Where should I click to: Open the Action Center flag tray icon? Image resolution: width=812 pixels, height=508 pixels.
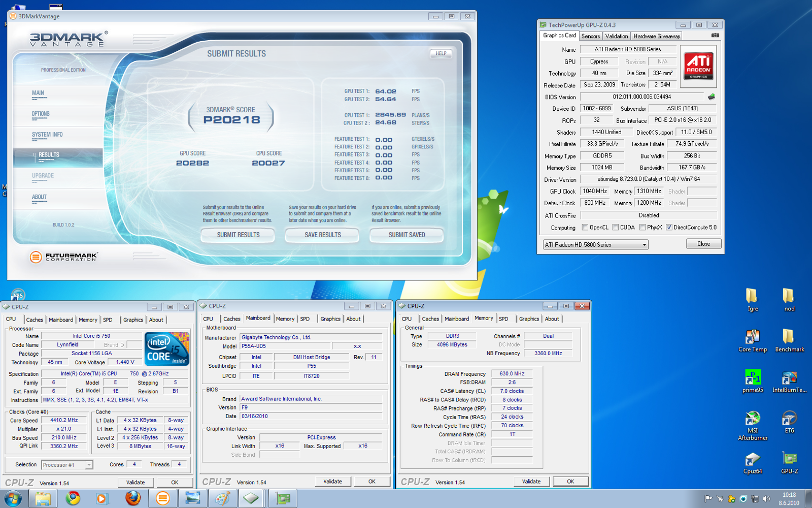click(x=708, y=499)
